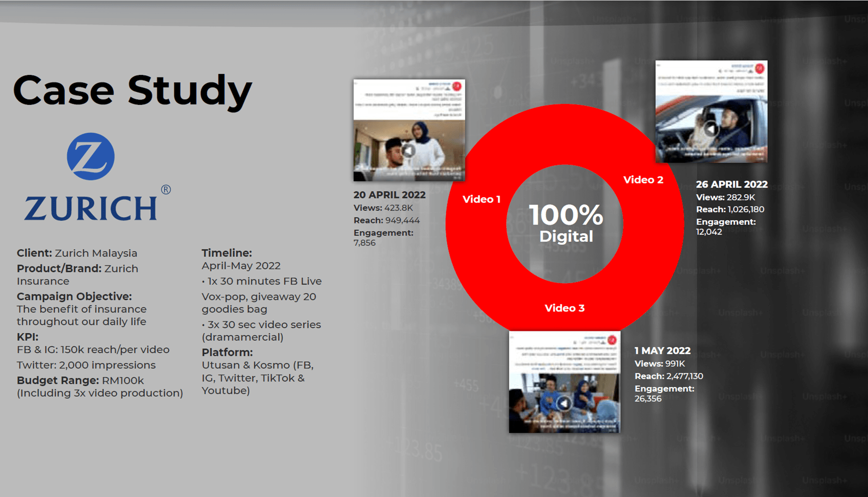Select the 'Video 3' donut segment label
Viewport: 868px width, 497px height.
(564, 308)
